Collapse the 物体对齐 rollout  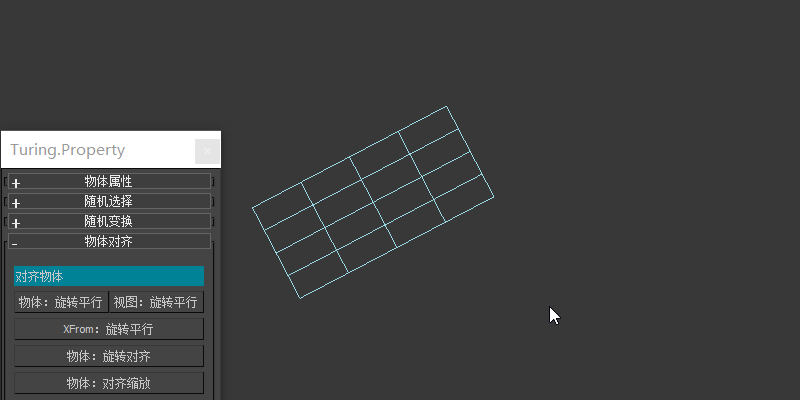[x=109, y=241]
